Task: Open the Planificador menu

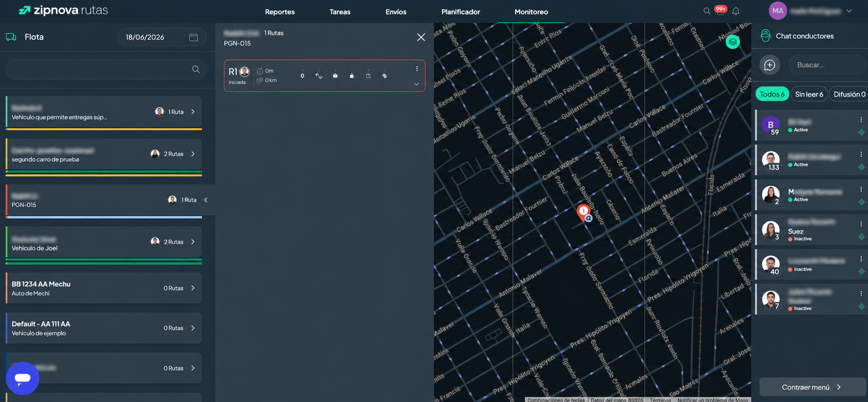Action: pos(461,12)
